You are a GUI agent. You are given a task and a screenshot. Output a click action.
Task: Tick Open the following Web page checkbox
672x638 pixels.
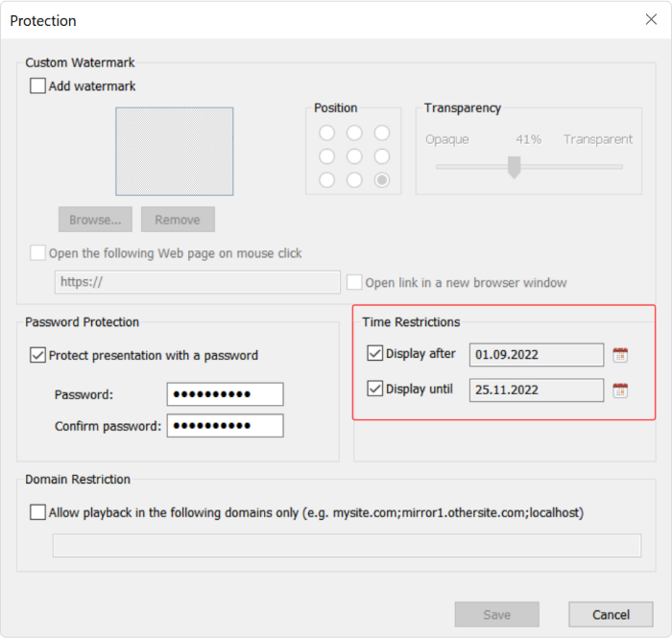(37, 252)
